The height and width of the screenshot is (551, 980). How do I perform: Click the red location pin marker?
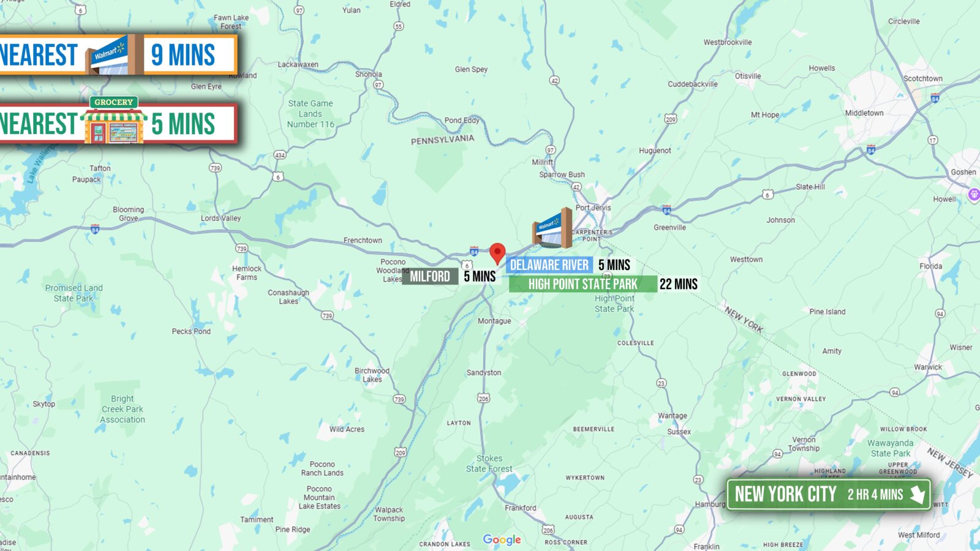(497, 253)
